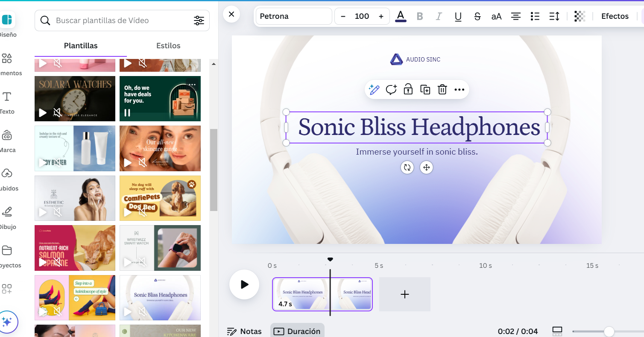
Task: Click the template list scrollbar
Action: [x=214, y=170]
